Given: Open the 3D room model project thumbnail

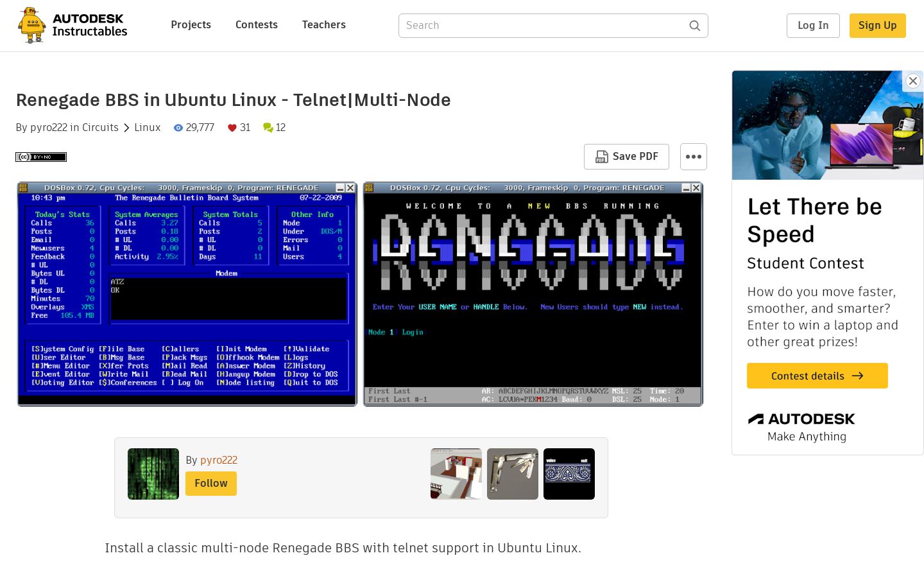Looking at the screenshot, I should 456,474.
